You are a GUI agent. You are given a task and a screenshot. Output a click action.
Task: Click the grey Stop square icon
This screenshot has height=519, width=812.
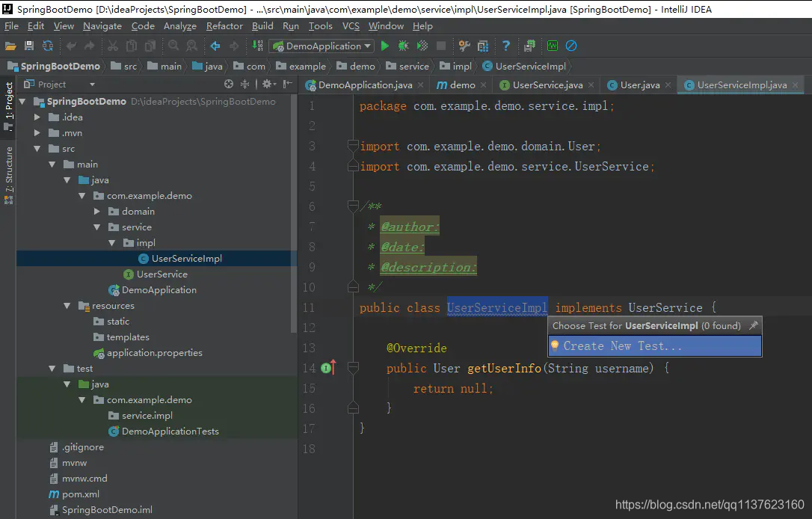pos(441,46)
